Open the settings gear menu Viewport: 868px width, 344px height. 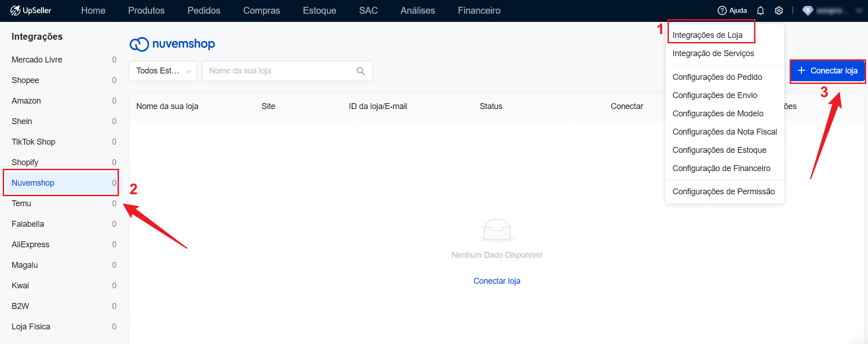click(x=779, y=10)
